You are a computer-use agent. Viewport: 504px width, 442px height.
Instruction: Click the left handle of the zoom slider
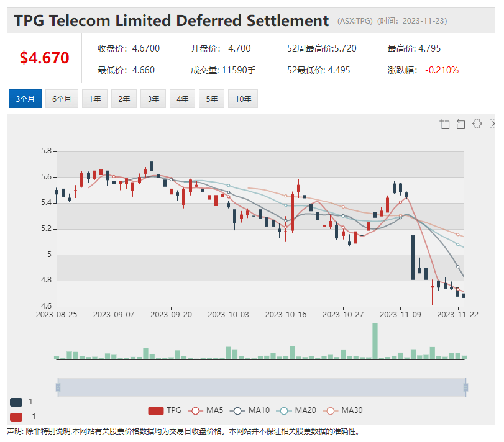coord(58,388)
